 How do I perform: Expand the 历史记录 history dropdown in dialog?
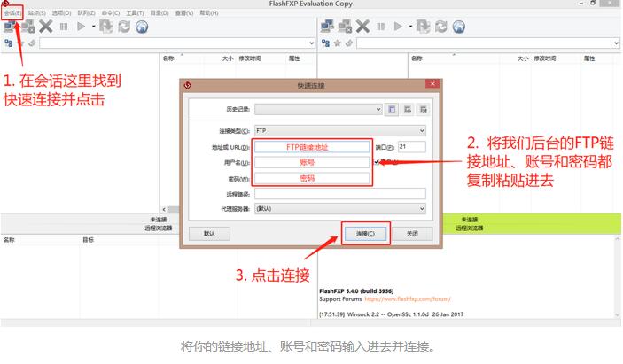click(378, 109)
